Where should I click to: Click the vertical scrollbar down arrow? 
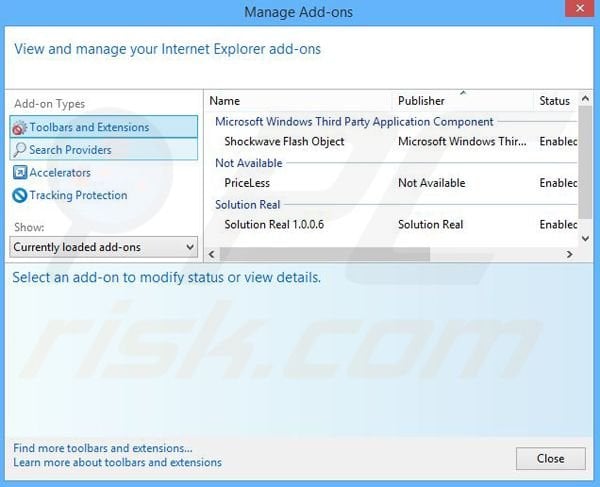tap(585, 239)
